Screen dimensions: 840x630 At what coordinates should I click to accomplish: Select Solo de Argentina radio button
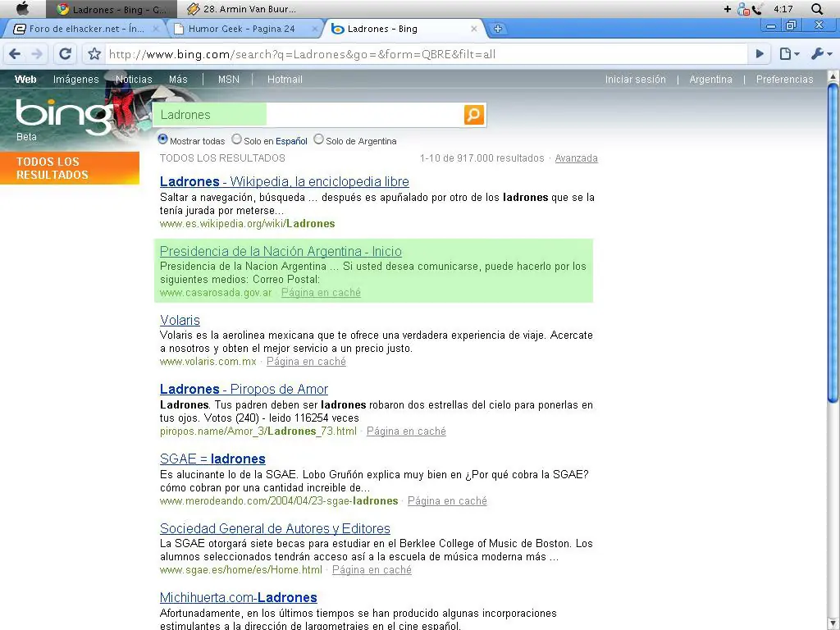319,139
